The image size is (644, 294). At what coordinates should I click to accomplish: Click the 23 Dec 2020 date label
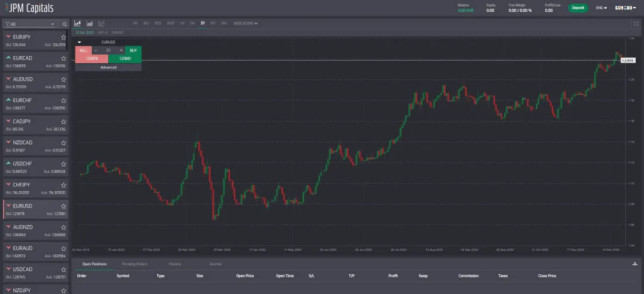click(x=84, y=32)
